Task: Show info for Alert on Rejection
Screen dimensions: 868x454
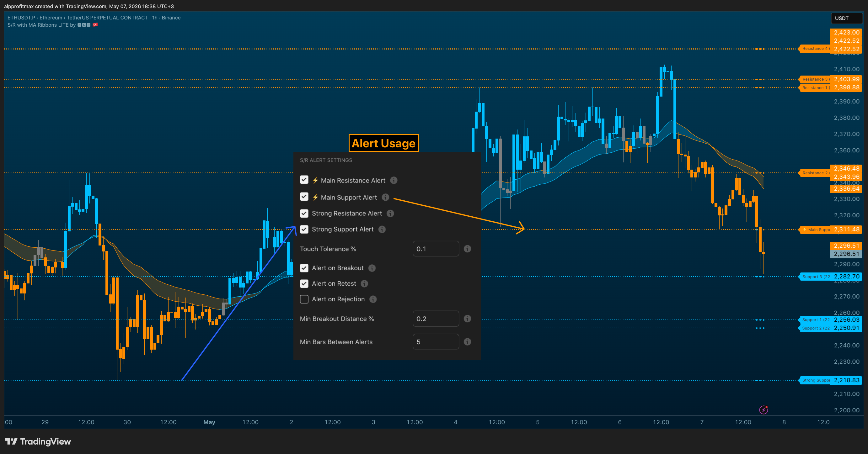Action: tap(373, 299)
